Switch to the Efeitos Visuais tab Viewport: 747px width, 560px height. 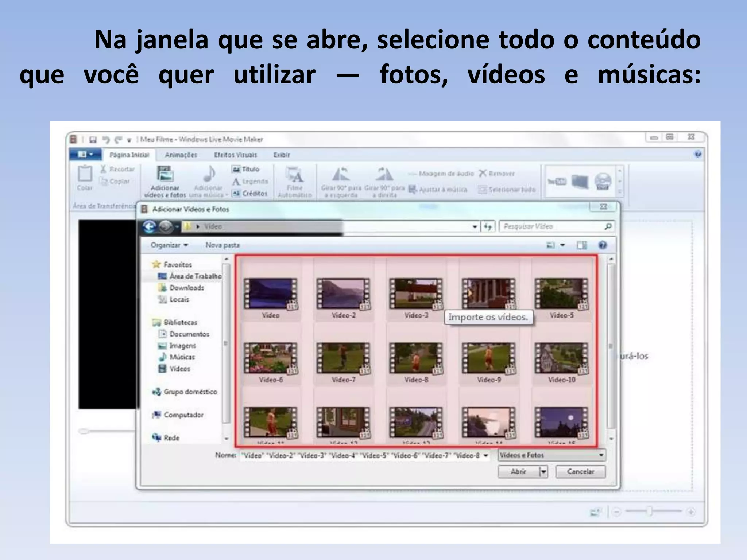[235, 155]
